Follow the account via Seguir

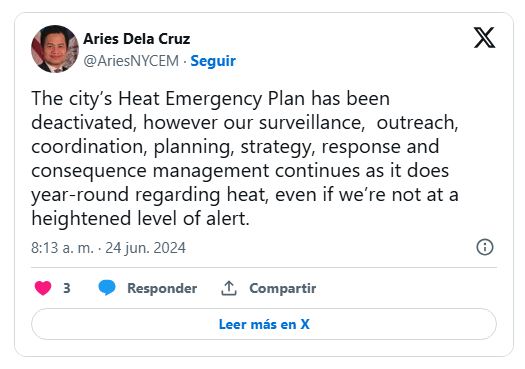[213, 61]
